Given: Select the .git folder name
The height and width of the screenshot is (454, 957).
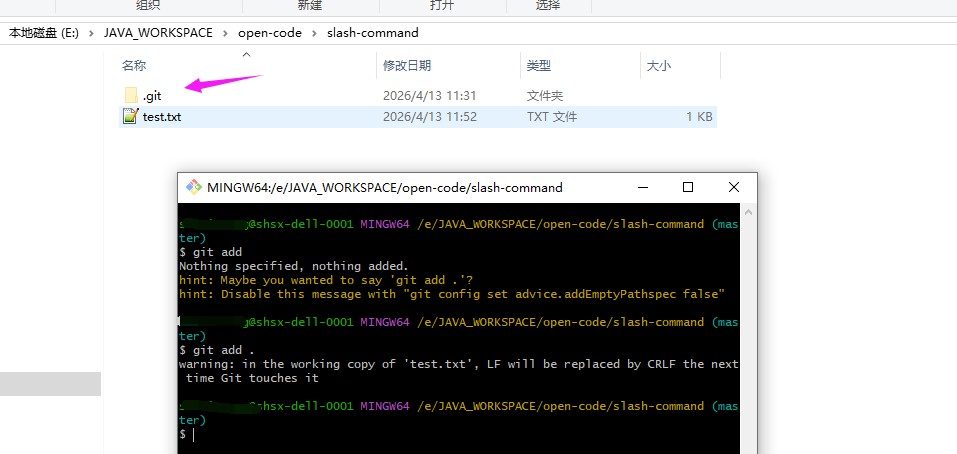Looking at the screenshot, I should (152, 96).
